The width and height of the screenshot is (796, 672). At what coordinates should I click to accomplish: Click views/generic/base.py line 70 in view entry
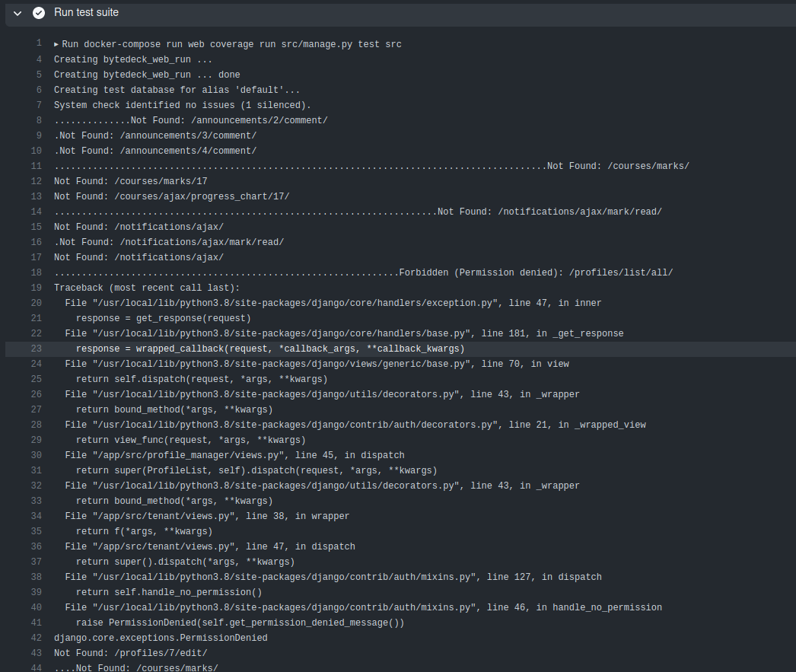tap(317, 364)
